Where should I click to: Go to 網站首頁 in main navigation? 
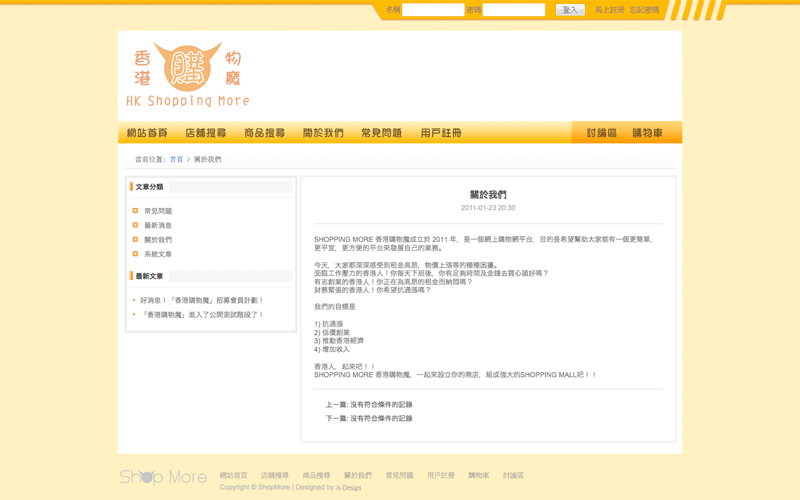(147, 133)
